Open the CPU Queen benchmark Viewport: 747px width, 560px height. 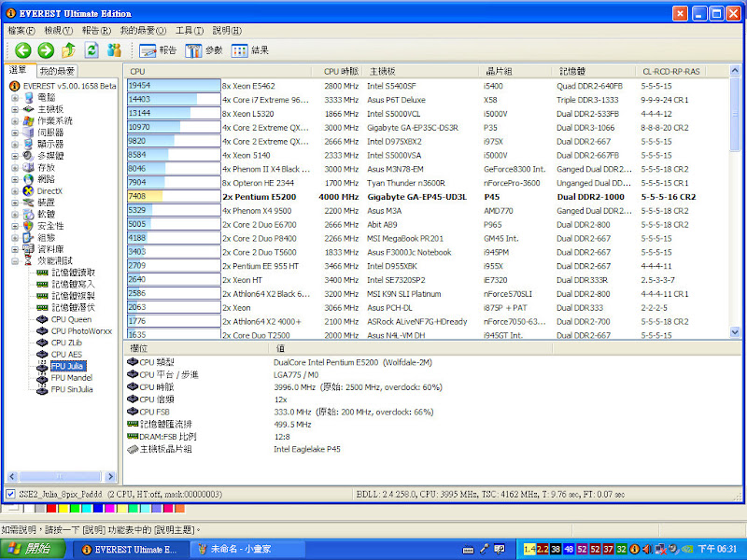coord(70,319)
